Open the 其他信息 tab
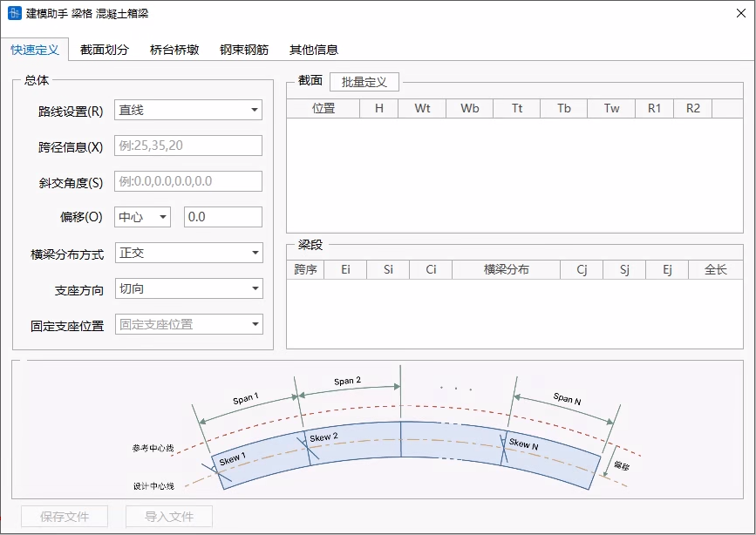This screenshot has width=756, height=535. click(x=314, y=50)
